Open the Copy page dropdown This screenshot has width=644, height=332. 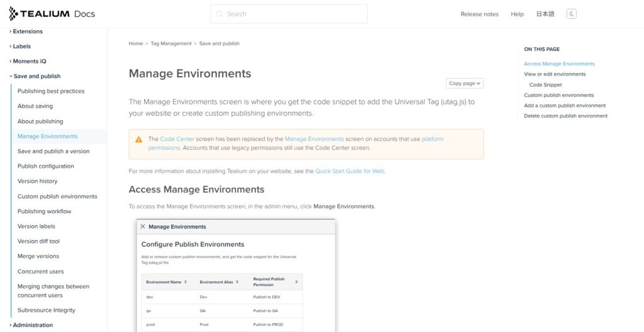(465, 84)
